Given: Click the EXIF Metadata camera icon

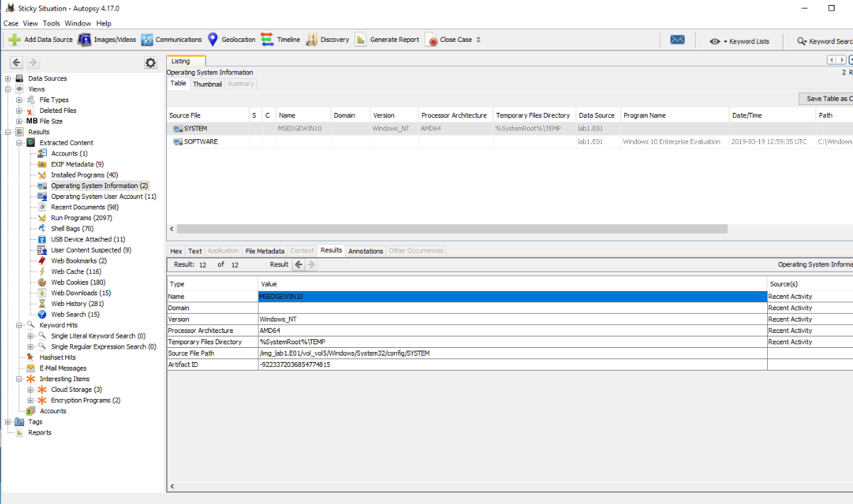Looking at the screenshot, I should (x=43, y=164).
